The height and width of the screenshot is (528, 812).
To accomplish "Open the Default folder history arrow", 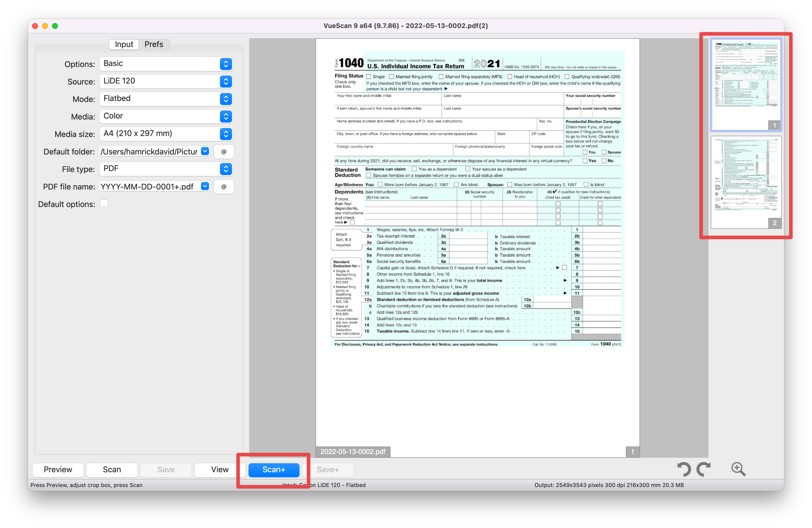I will pos(205,151).
